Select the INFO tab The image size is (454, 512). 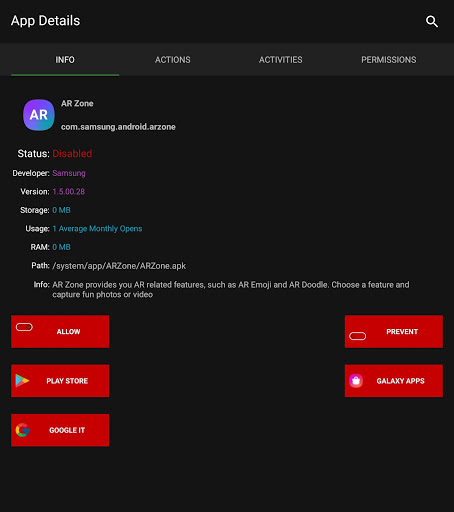click(x=65, y=60)
